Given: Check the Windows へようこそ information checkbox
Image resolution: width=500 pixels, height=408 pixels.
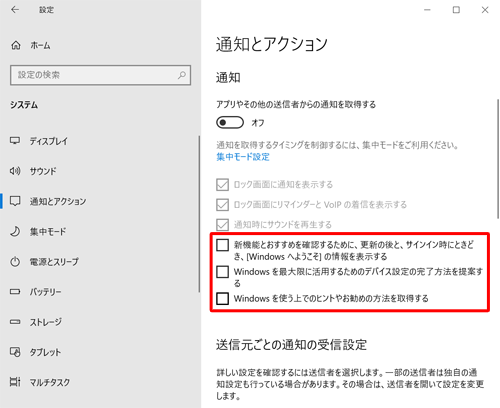Looking at the screenshot, I should [x=222, y=245].
